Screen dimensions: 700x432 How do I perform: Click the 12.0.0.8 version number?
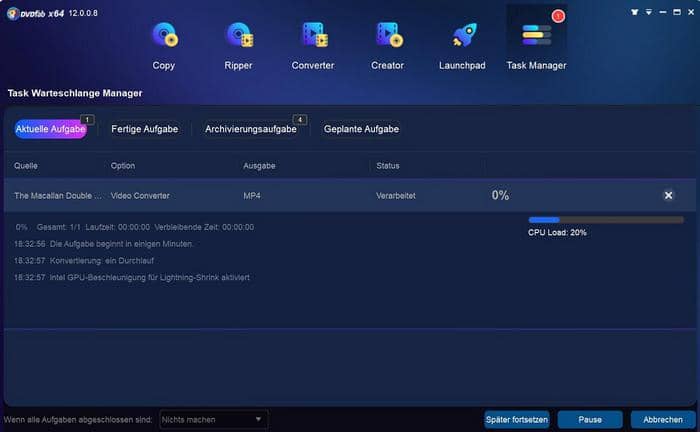[x=83, y=13]
